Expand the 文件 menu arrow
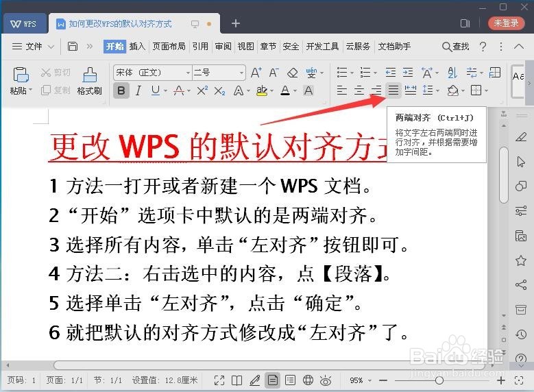Image resolution: width=534 pixels, height=392 pixels. click(x=51, y=47)
